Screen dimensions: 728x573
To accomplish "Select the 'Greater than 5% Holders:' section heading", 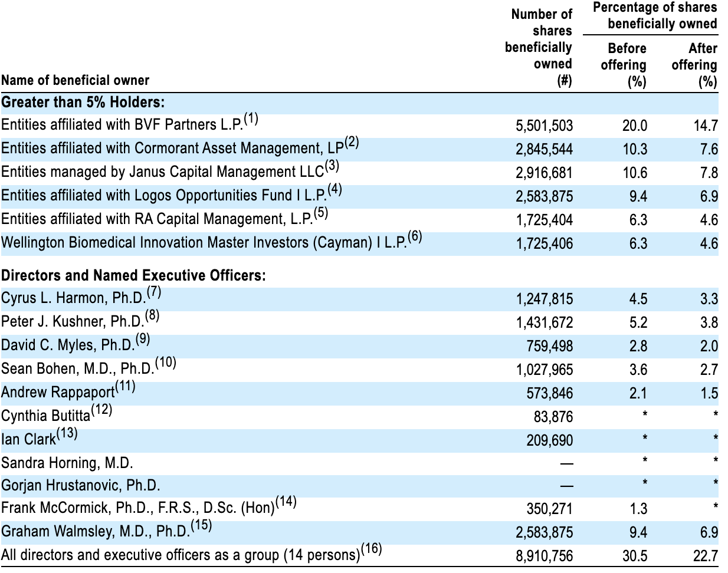I will pos(83,103).
